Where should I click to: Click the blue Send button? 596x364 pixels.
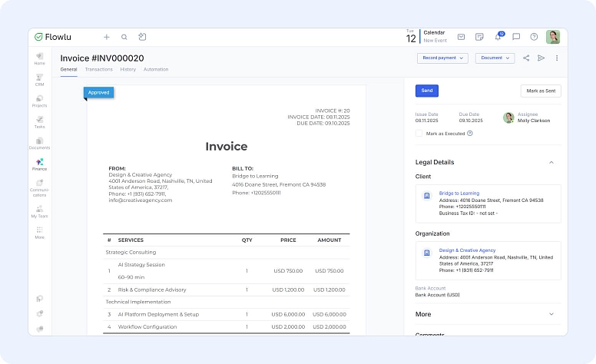pyautogui.click(x=427, y=91)
